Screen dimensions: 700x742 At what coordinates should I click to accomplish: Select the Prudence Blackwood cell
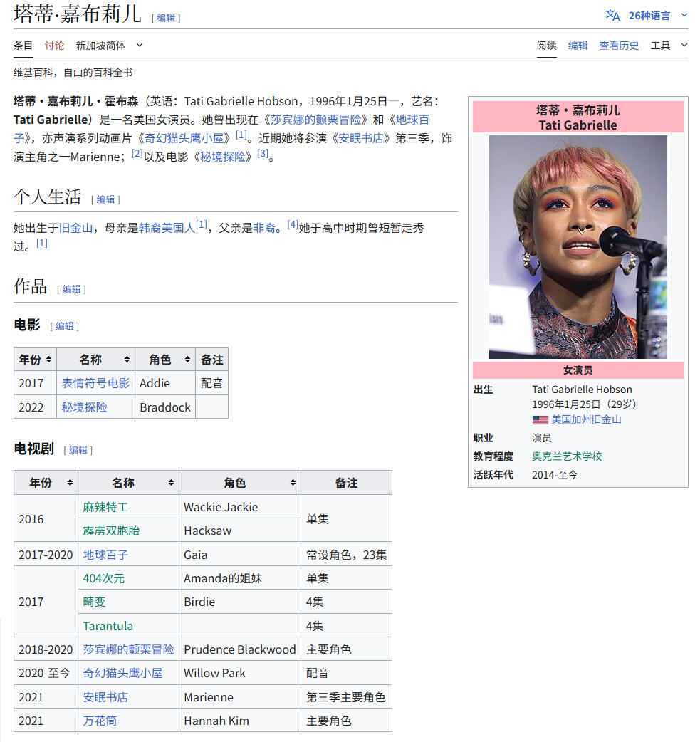pos(240,649)
